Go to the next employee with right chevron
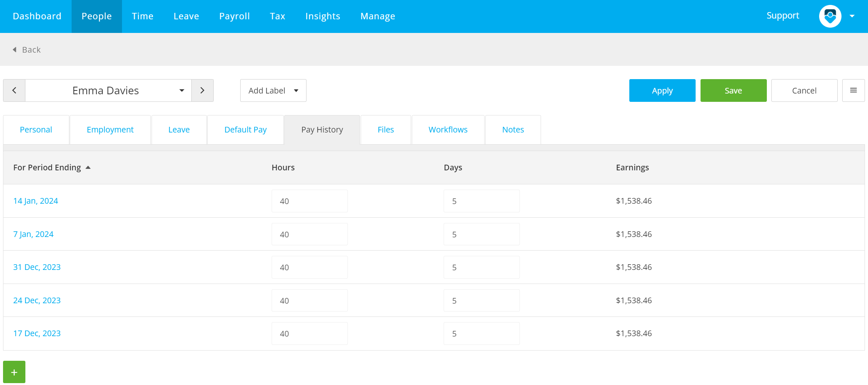Image resolution: width=868 pixels, height=385 pixels. coord(202,90)
